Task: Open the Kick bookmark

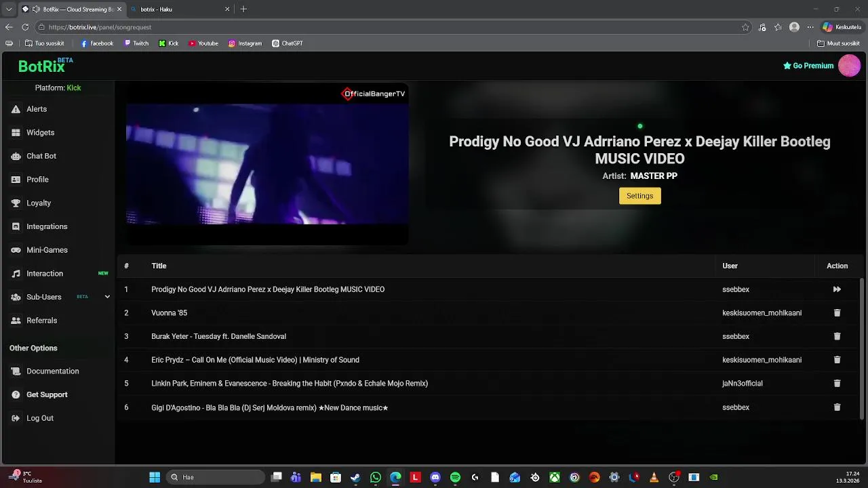Action: coord(169,43)
